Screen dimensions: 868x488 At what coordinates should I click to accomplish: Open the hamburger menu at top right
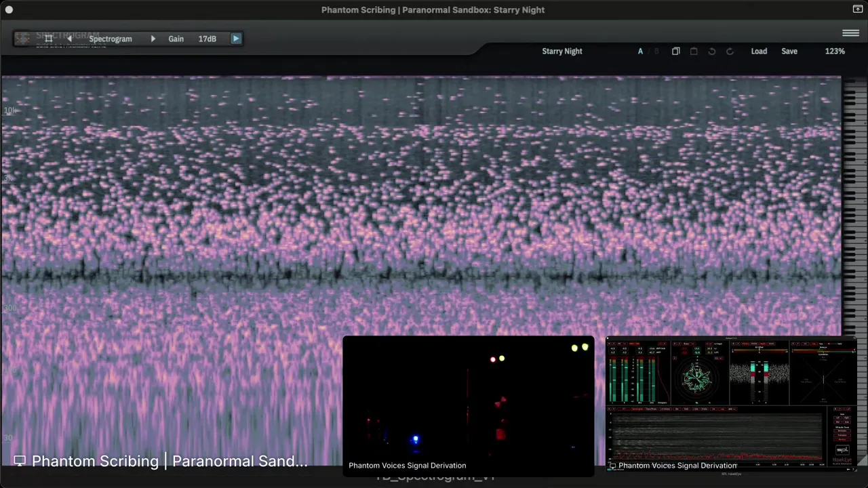(x=851, y=33)
